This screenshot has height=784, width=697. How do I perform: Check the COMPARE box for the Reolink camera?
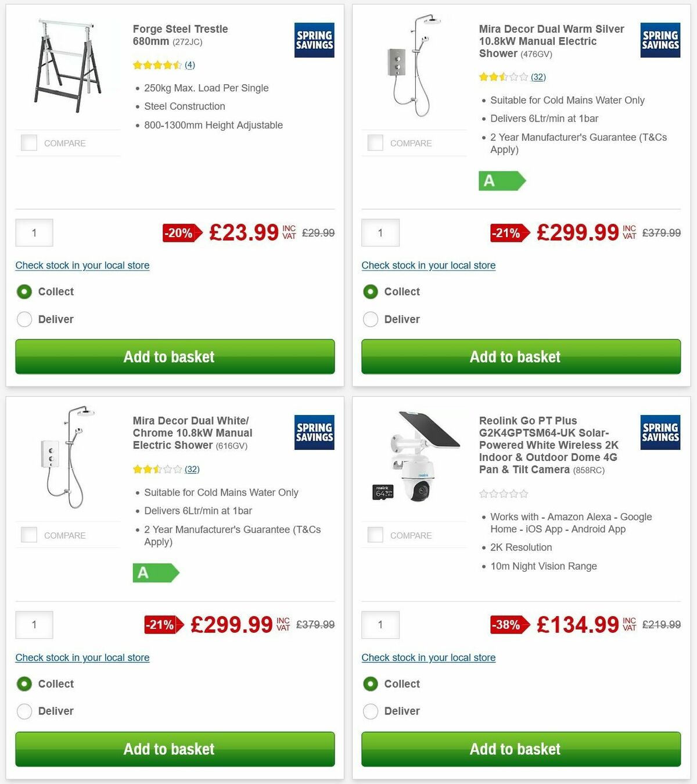point(375,535)
